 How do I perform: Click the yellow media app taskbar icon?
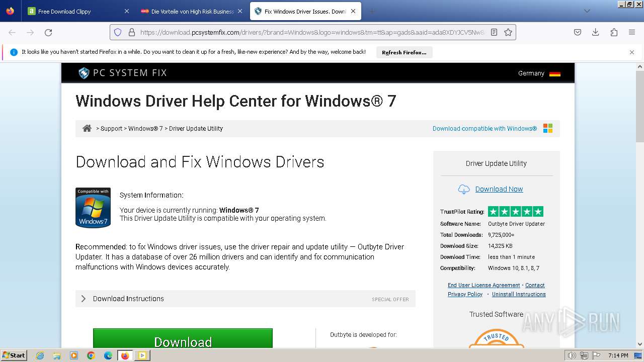click(x=142, y=355)
